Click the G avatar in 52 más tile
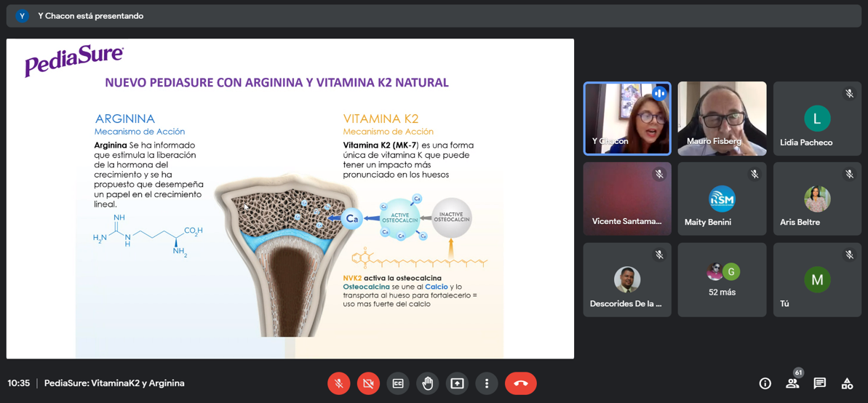Viewport: 868px width, 403px height. (x=731, y=271)
